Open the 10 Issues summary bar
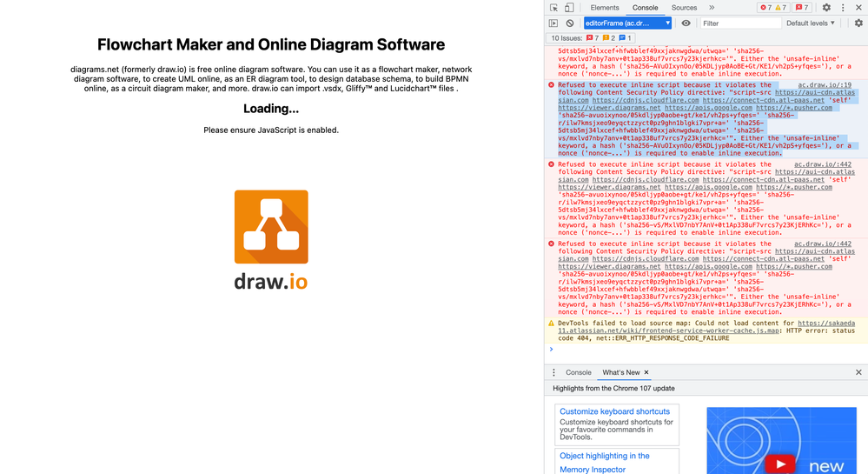 pos(590,38)
